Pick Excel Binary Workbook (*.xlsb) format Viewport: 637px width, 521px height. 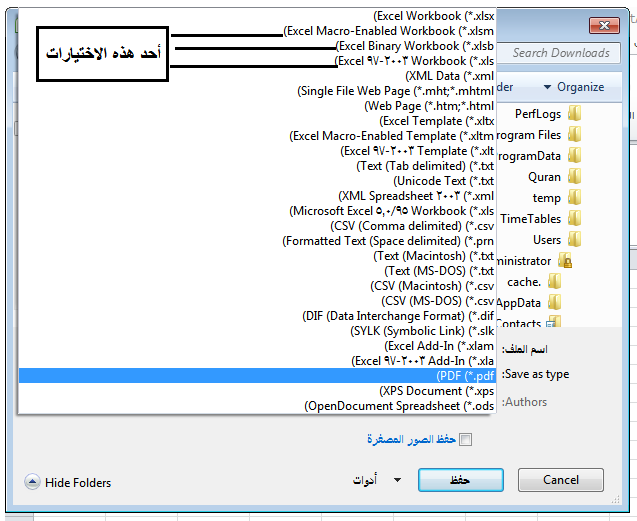tap(257, 46)
